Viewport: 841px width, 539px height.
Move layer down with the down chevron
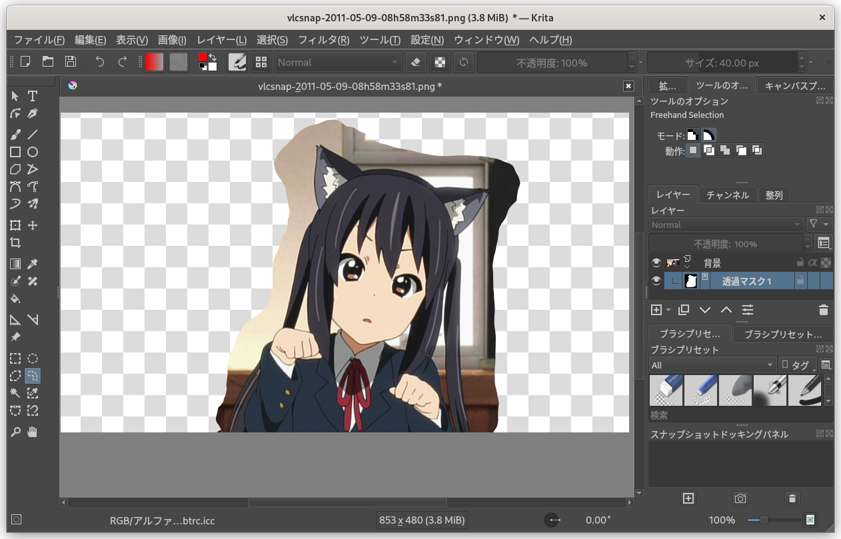(705, 310)
